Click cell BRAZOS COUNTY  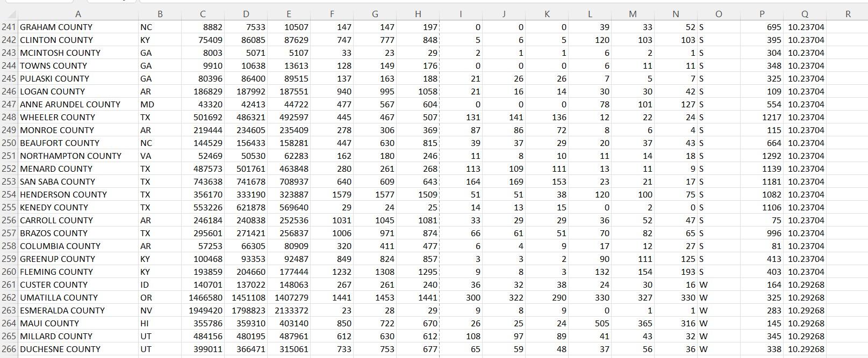(x=78, y=233)
